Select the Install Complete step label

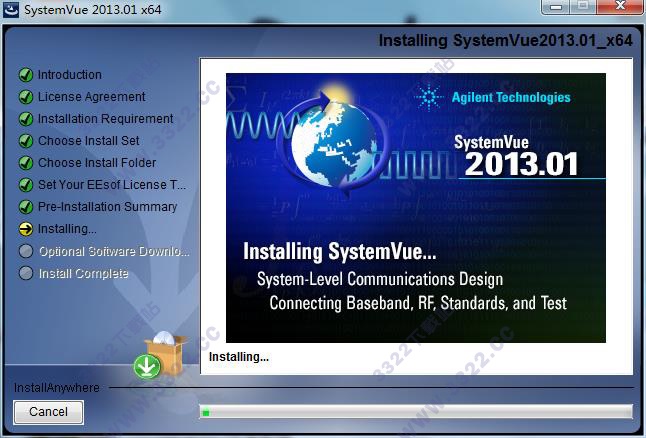[83, 273]
